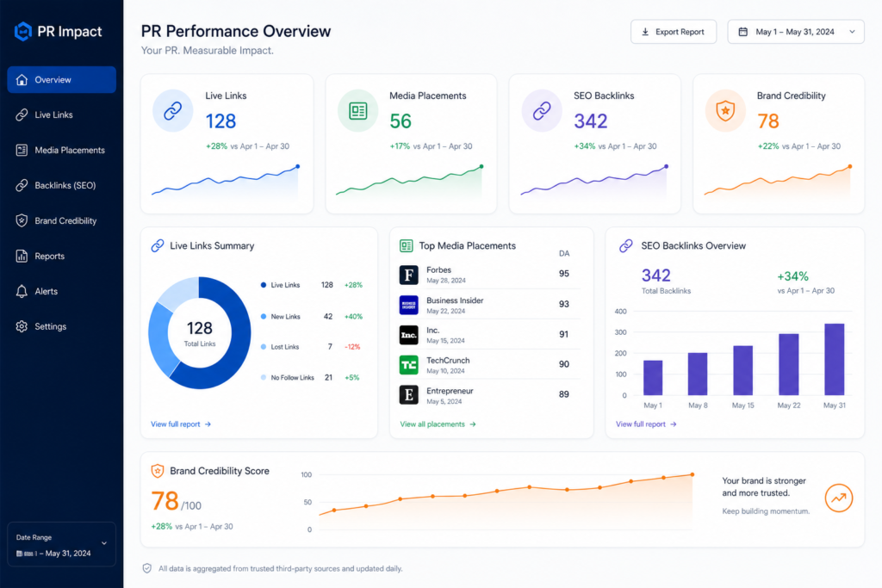
Task: Click the trending-up arrow circle icon
Action: 839,498
